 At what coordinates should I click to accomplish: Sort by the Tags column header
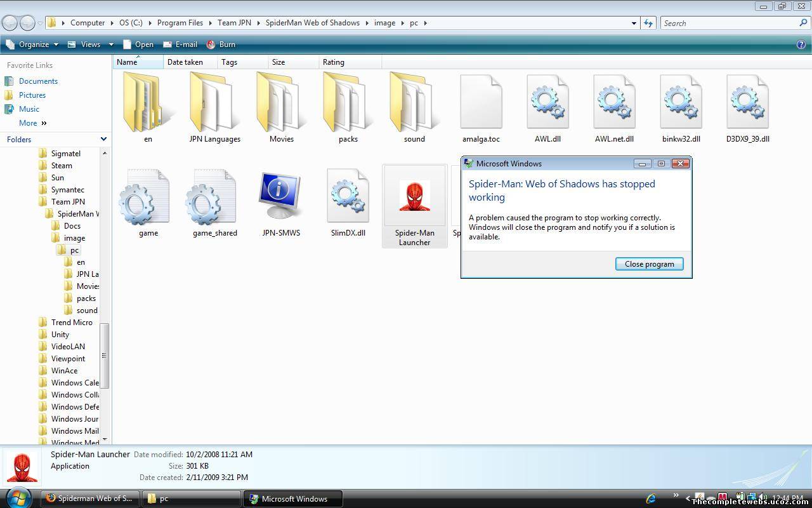click(x=242, y=62)
